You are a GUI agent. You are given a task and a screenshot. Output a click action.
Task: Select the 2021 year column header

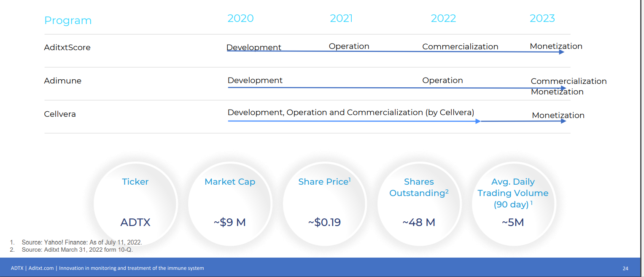point(341,19)
